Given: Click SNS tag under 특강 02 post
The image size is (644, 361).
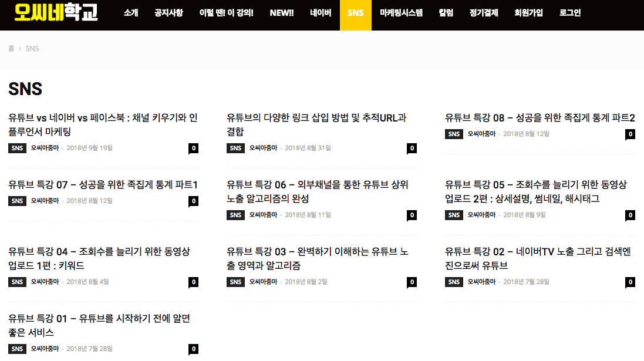Looking at the screenshot, I should [x=454, y=282].
